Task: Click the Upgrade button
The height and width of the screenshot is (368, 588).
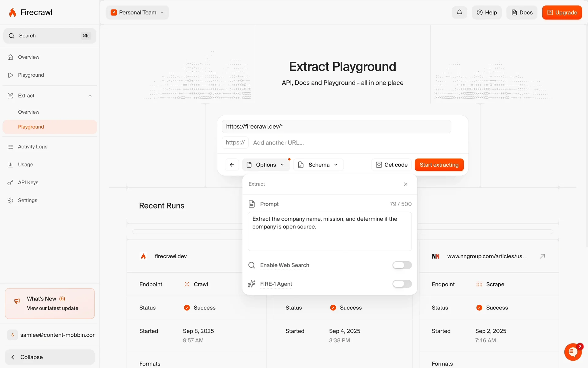Action: tap(562, 13)
